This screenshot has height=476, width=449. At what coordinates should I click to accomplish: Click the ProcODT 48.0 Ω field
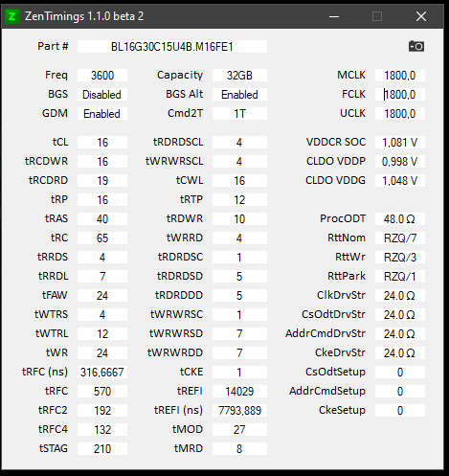coord(400,219)
